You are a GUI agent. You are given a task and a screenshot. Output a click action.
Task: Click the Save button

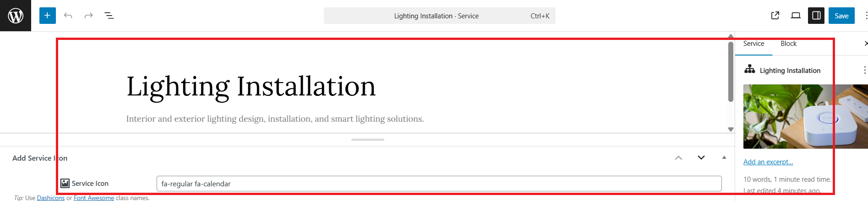[841, 16]
